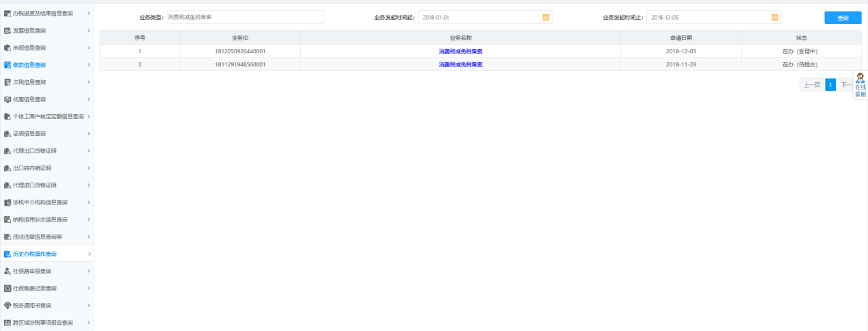Expand the 跨区域涉税事项报告查询 chevron
This screenshot has height=331, width=868.
[x=89, y=323]
